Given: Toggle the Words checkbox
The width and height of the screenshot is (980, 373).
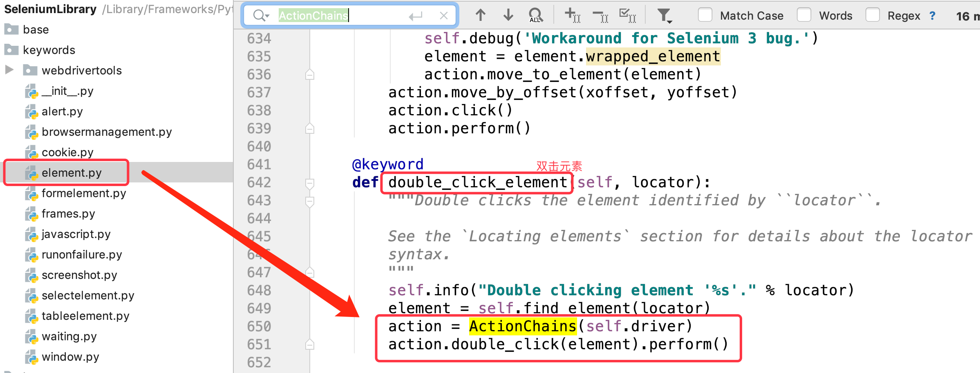Looking at the screenshot, I should [804, 15].
